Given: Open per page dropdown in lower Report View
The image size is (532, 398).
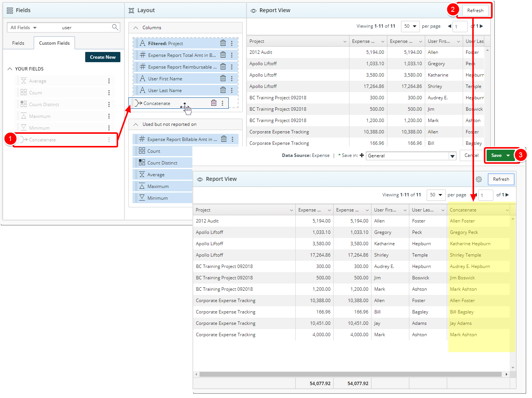Looking at the screenshot, I should point(436,195).
